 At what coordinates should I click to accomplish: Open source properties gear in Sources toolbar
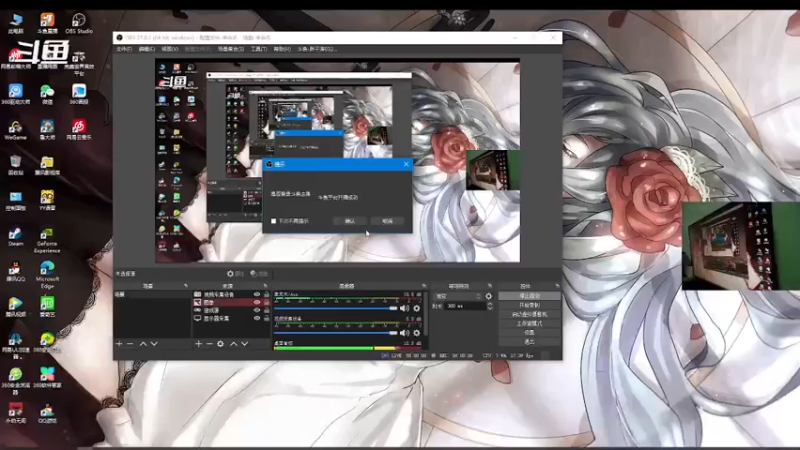click(x=220, y=344)
